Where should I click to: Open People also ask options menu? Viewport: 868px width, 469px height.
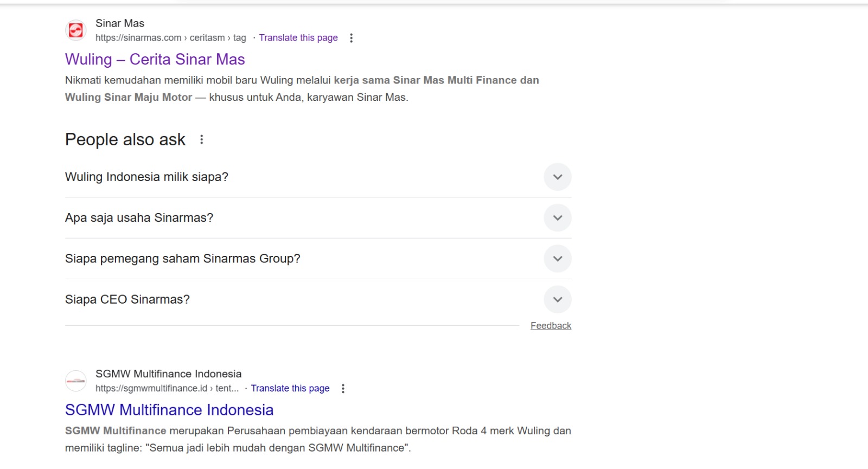[x=202, y=140]
